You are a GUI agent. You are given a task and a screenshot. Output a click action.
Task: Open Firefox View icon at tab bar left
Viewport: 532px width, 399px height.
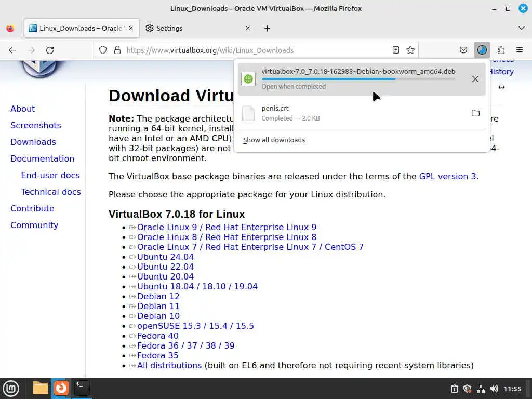click(x=10, y=28)
